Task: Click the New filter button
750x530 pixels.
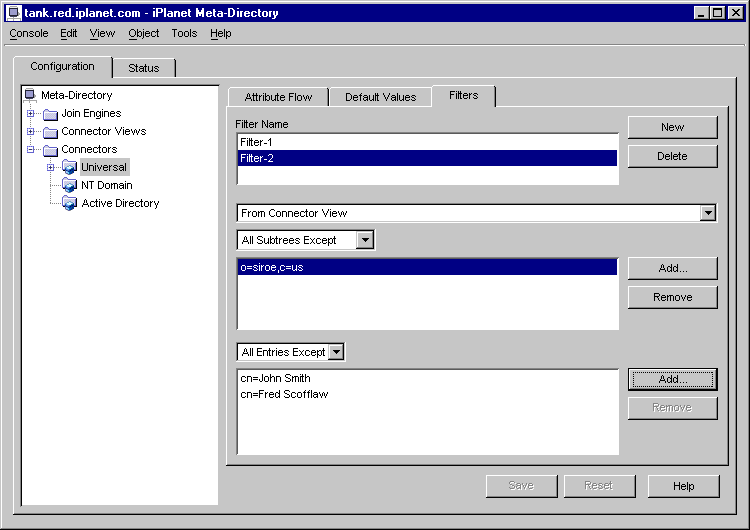Action: [x=673, y=127]
